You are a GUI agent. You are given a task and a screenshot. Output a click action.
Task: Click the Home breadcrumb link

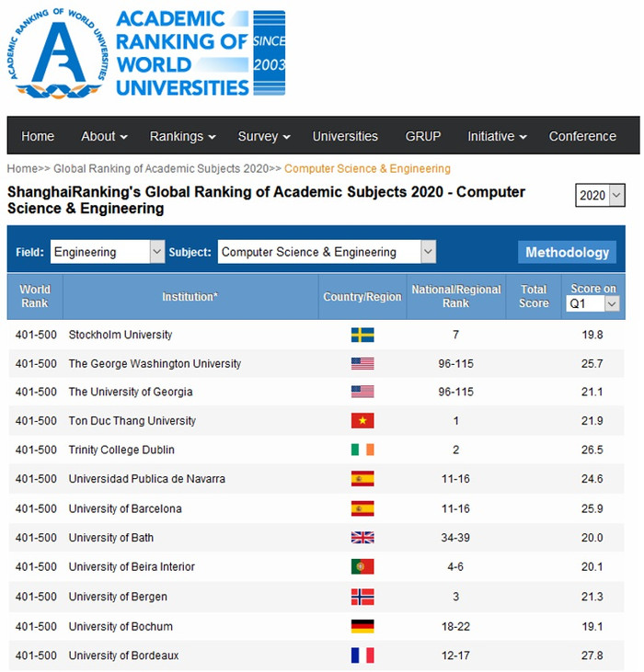click(21, 169)
